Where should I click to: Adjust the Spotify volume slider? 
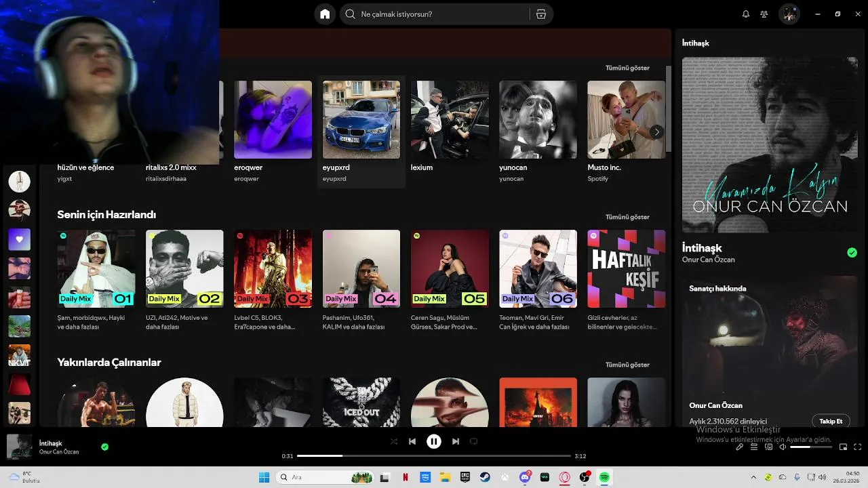pyautogui.click(x=810, y=447)
